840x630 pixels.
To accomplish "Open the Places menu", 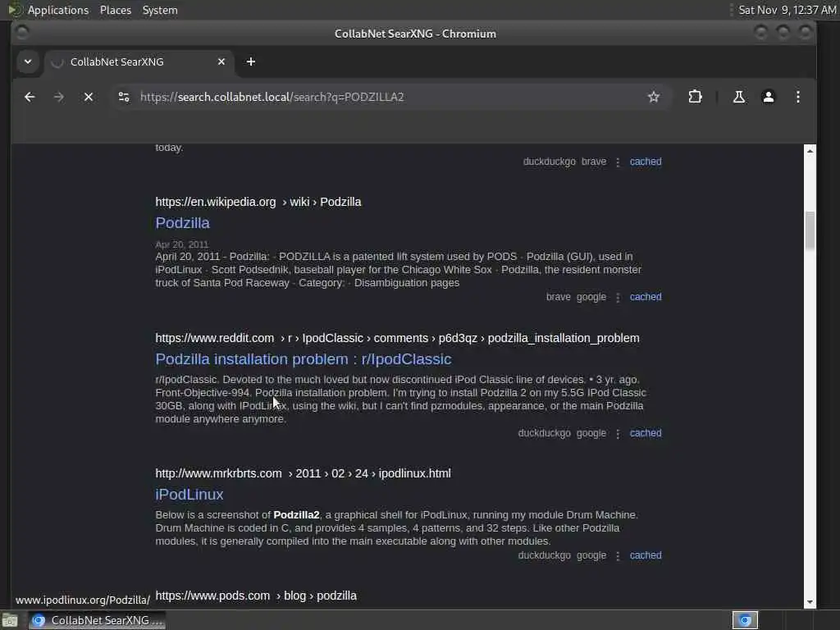I will 115,10.
